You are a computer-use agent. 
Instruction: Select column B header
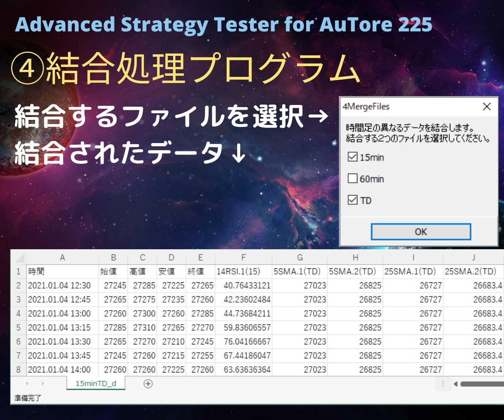coord(113,258)
